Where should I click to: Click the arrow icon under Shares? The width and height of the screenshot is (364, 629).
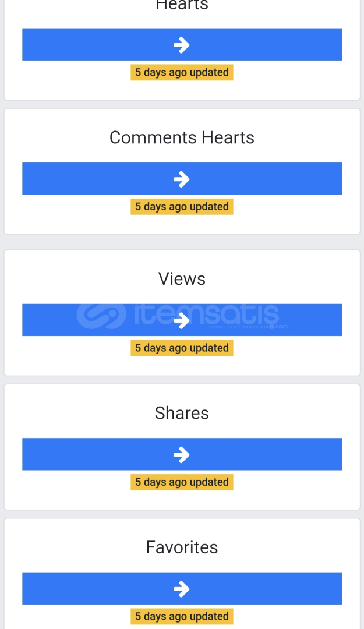click(x=181, y=454)
